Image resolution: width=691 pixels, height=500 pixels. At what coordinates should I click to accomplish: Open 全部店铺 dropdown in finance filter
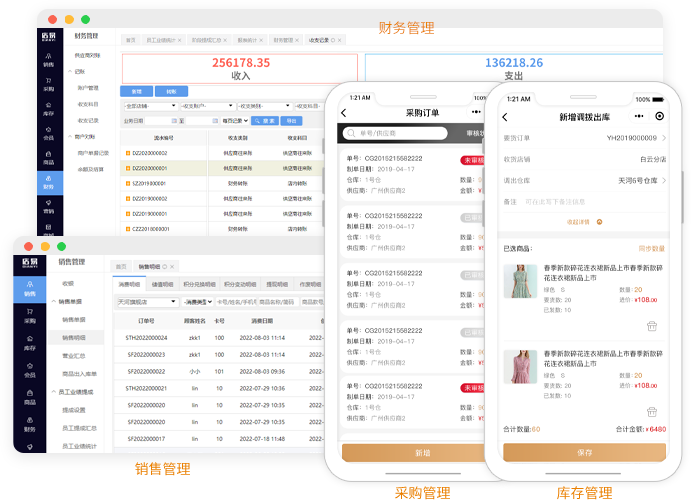151,106
